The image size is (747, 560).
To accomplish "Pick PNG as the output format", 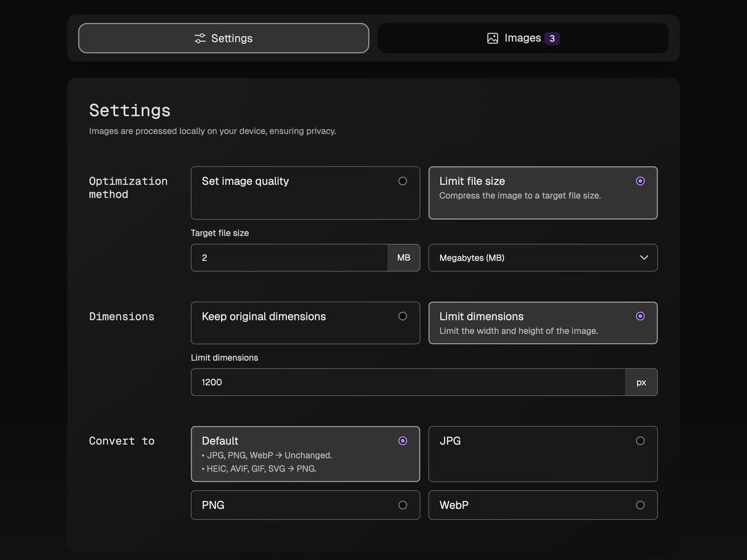I will click(305, 505).
